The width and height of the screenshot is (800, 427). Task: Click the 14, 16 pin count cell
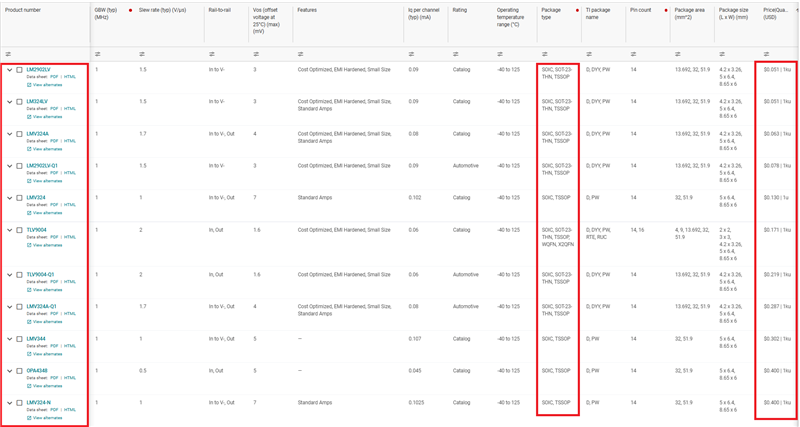tap(637, 230)
